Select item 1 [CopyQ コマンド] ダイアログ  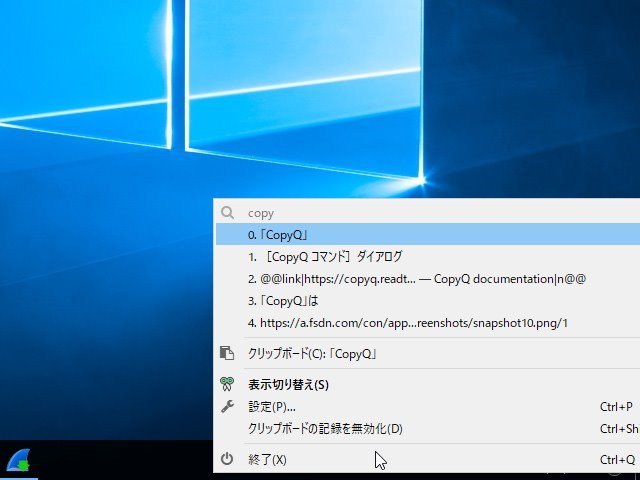(x=428, y=257)
